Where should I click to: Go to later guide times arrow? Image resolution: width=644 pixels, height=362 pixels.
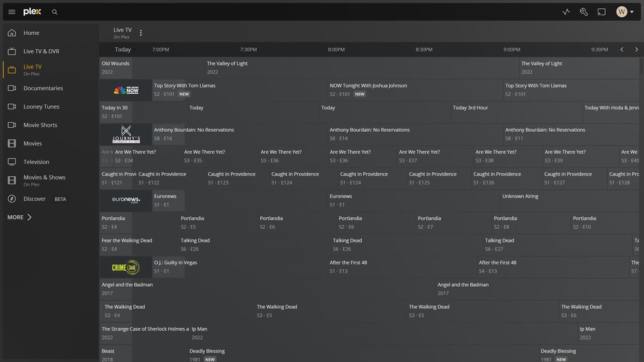(636, 49)
